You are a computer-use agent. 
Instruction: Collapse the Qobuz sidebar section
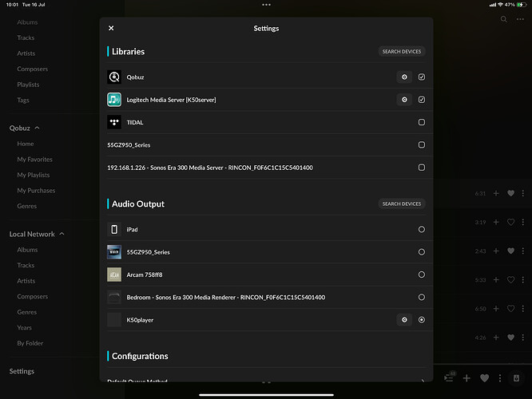(x=37, y=128)
